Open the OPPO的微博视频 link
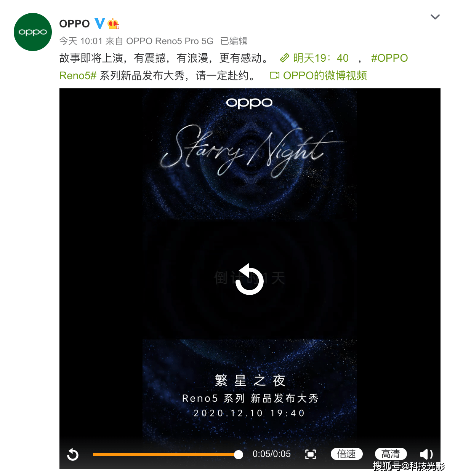Screen dimensions: 455x476 [x=325, y=75]
